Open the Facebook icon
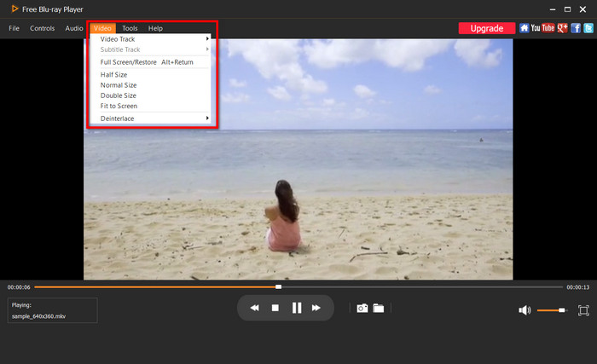The image size is (597, 364). click(x=576, y=28)
